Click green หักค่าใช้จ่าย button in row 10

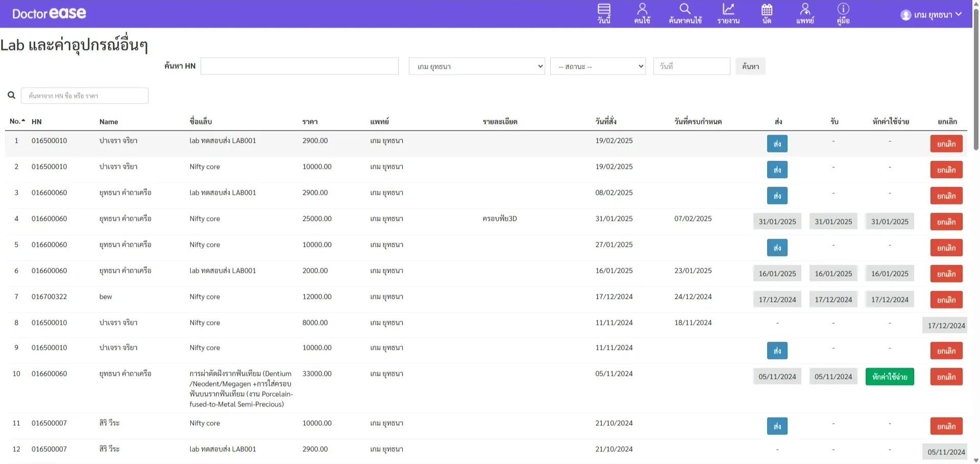(890, 377)
